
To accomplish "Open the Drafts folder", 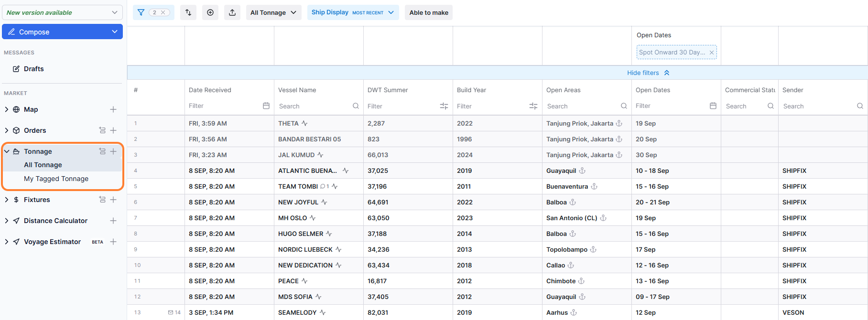I will point(33,69).
